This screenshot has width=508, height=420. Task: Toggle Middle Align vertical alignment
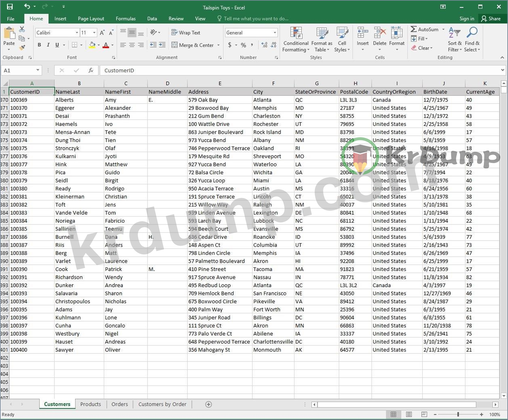click(x=132, y=32)
